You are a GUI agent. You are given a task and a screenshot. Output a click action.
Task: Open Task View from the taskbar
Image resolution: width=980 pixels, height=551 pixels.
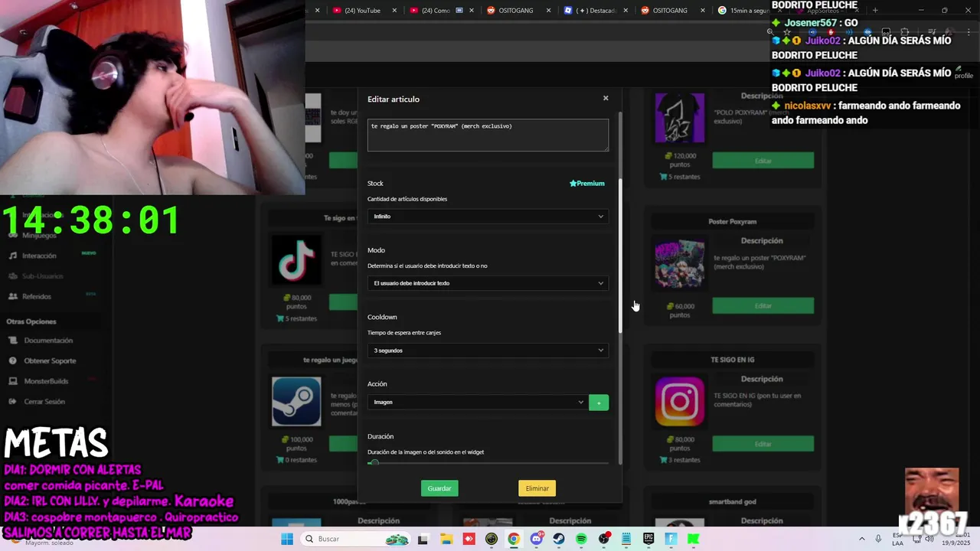pos(423,539)
